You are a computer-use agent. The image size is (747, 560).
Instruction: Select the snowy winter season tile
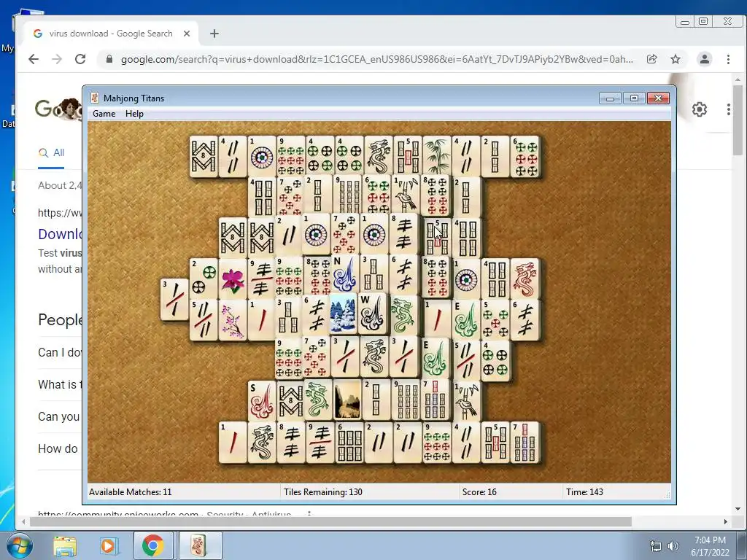343,313
